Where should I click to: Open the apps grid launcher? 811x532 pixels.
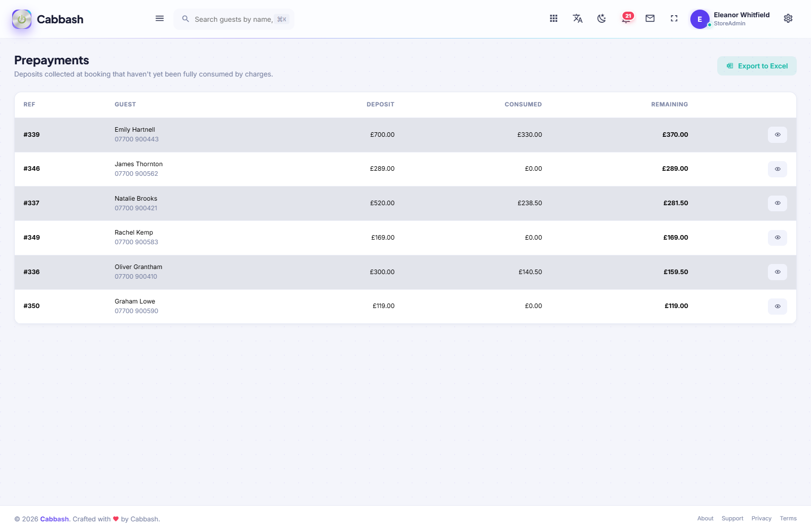pos(554,19)
